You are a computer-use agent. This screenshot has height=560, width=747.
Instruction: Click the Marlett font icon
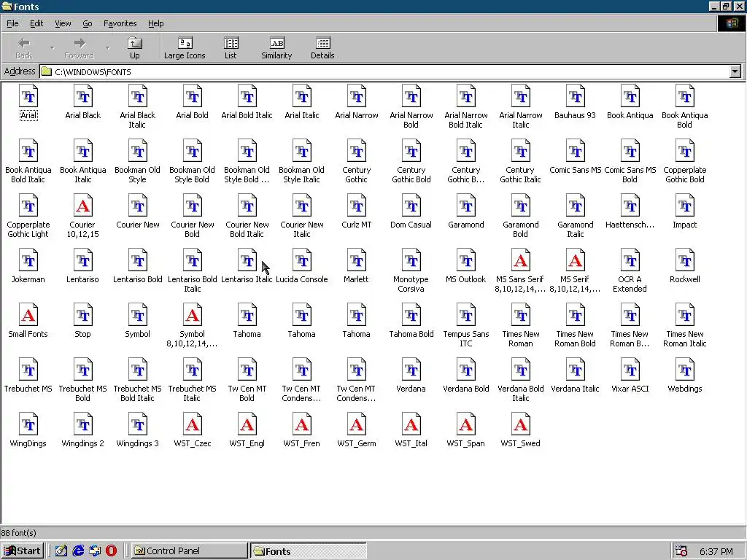pyautogui.click(x=356, y=261)
